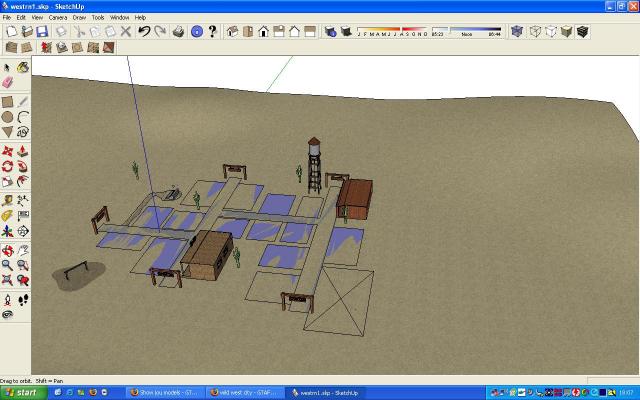Switch to 'wild west city' taskbar window
Viewport: 640px width, 400px height.
click(x=246, y=393)
